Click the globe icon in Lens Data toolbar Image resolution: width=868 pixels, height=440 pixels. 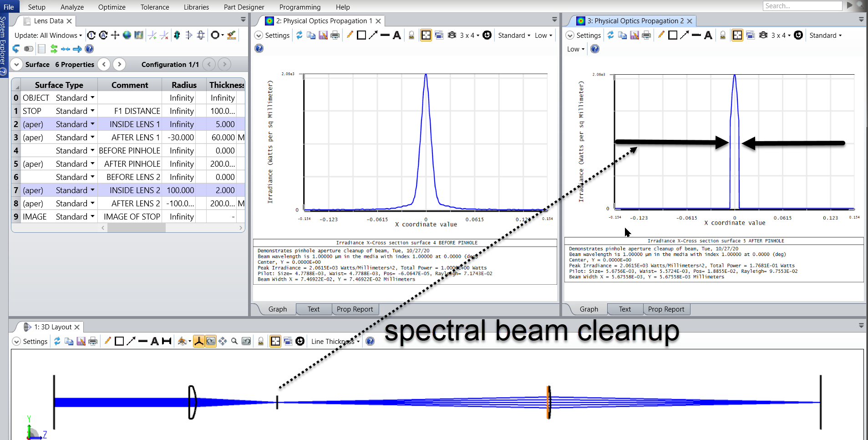coord(127,35)
